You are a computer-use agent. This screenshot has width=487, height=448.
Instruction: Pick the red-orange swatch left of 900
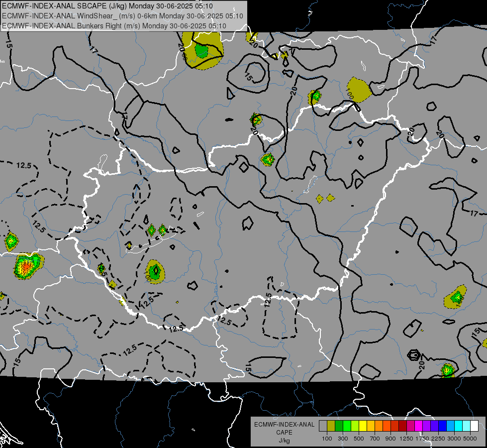pyautogui.click(x=387, y=426)
